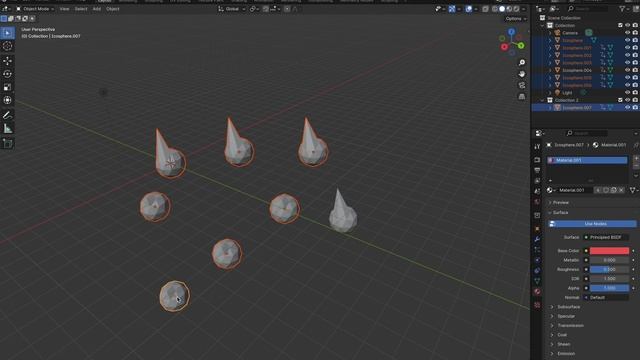Toggle camera view with the camera gizmo
640x360 pixels.
(x=522, y=85)
